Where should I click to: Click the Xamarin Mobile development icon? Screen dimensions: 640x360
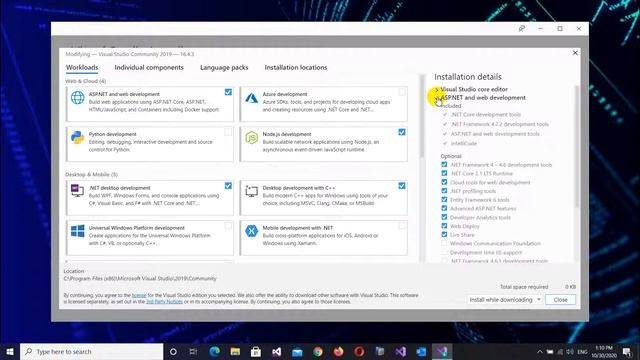point(251,231)
